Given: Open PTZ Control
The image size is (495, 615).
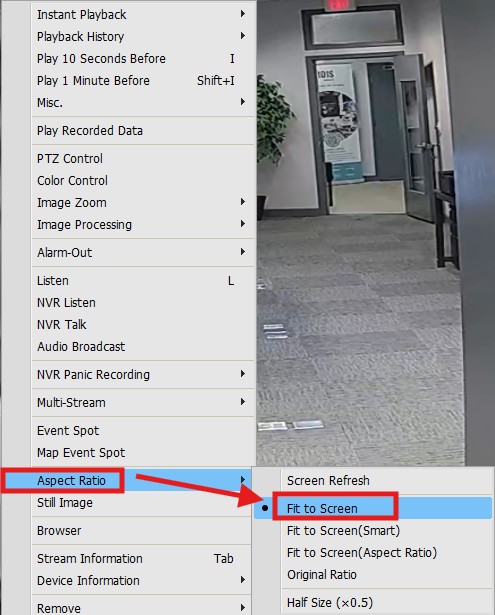Looking at the screenshot, I should tap(143, 158).
